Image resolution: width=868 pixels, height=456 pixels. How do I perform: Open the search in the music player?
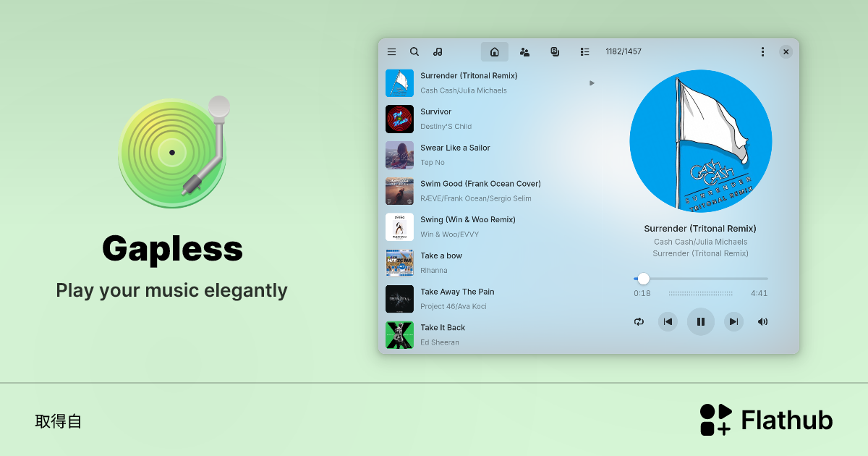coord(414,52)
